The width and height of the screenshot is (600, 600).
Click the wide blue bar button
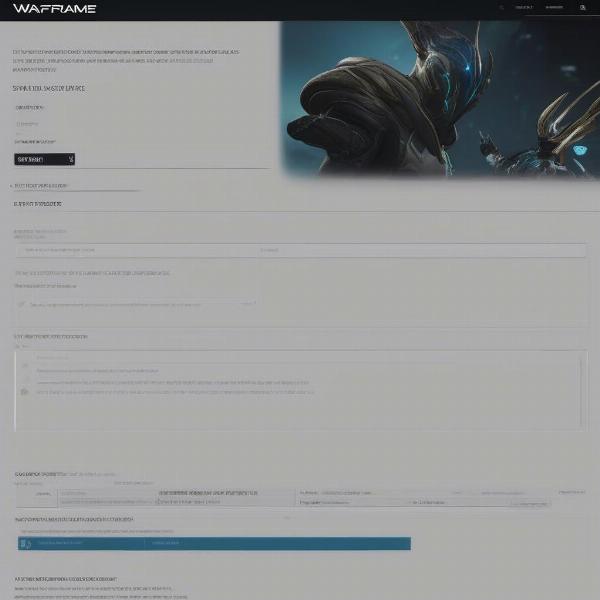(214, 543)
